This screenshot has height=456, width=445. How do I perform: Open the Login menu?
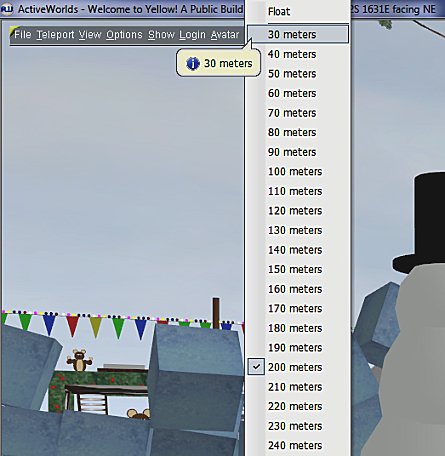(x=192, y=35)
